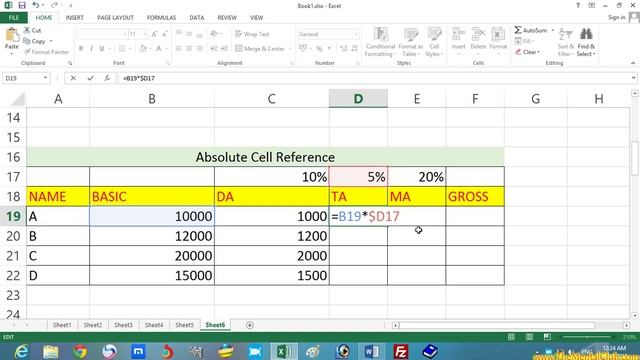Click the Delete cells icon
640x360 pixels.
coord(478,34)
